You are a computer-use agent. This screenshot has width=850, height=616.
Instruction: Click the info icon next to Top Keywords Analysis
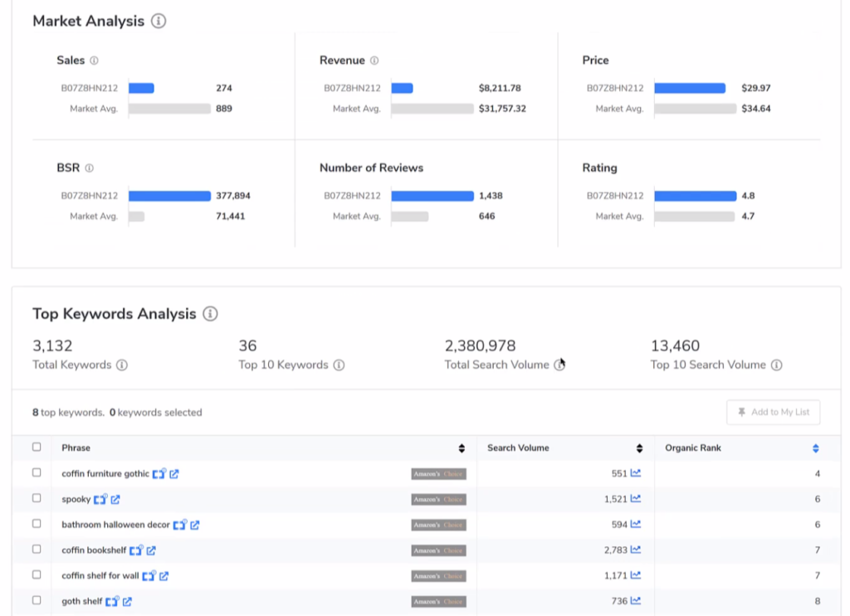point(210,314)
